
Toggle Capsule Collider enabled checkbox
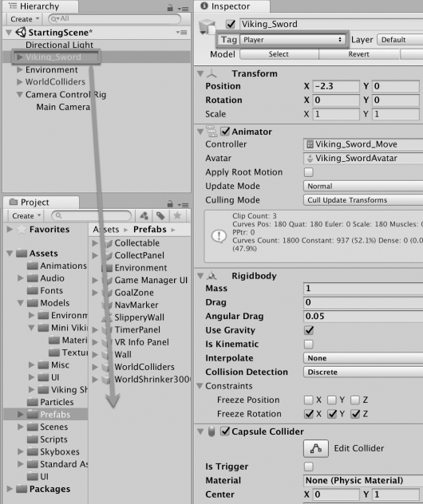point(225,431)
